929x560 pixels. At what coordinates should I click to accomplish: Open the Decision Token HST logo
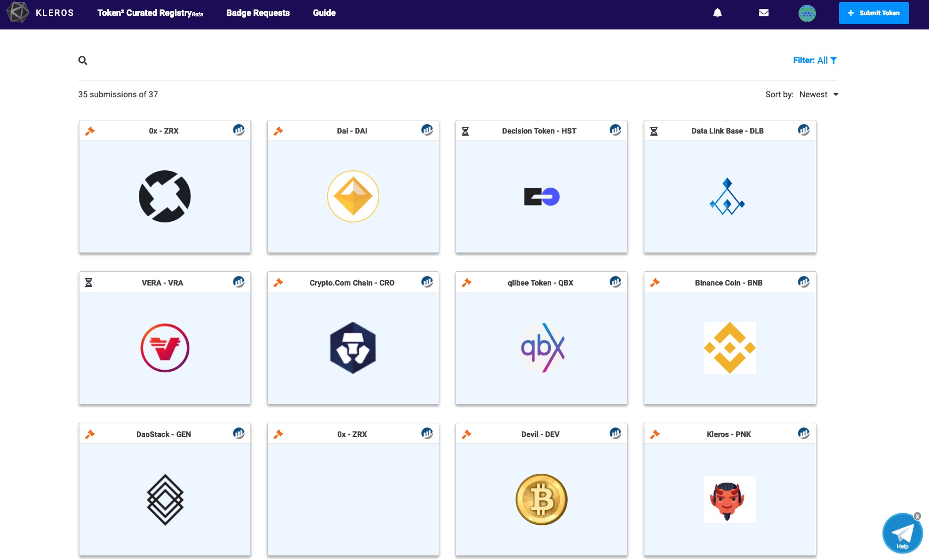point(542,197)
